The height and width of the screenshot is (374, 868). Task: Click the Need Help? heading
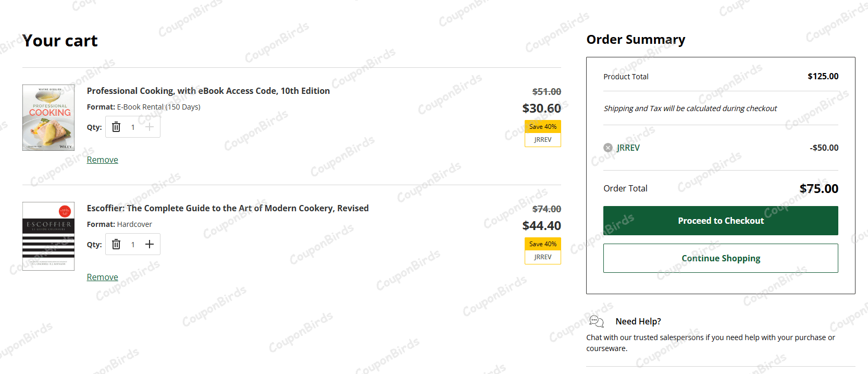tap(638, 321)
